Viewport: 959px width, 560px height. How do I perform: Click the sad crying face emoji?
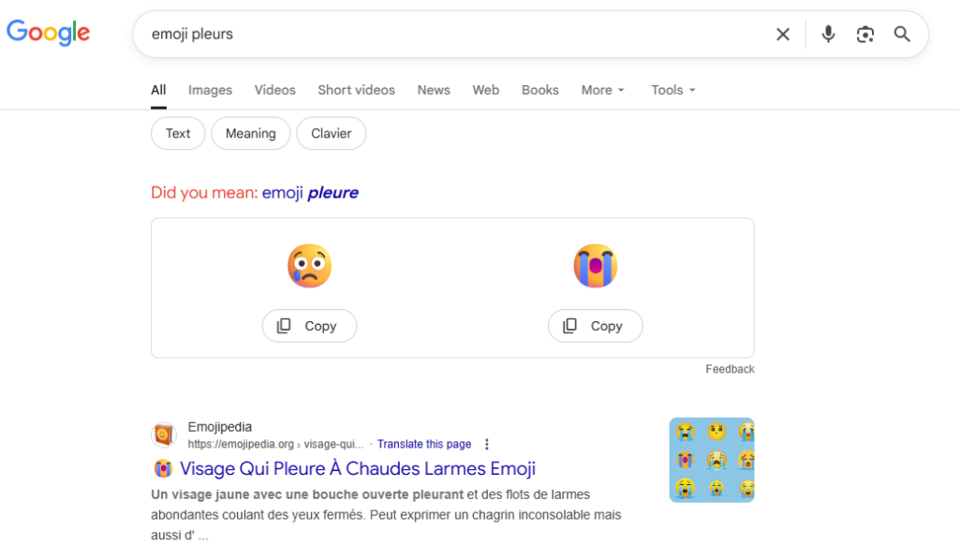pyautogui.click(x=309, y=267)
